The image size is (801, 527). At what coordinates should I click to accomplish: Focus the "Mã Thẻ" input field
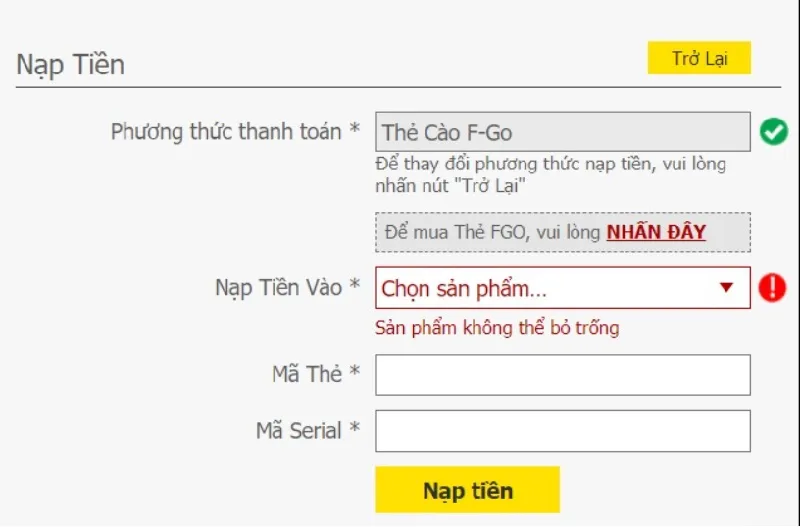pos(562,375)
